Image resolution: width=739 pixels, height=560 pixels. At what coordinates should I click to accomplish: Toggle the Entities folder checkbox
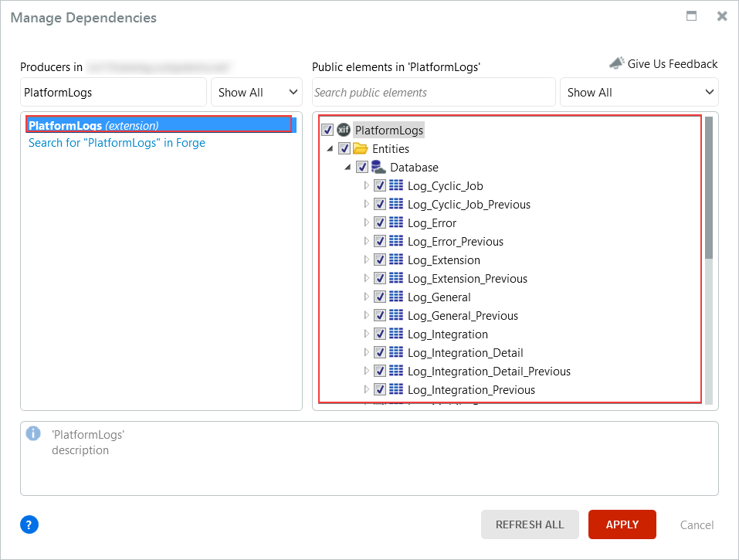point(344,148)
